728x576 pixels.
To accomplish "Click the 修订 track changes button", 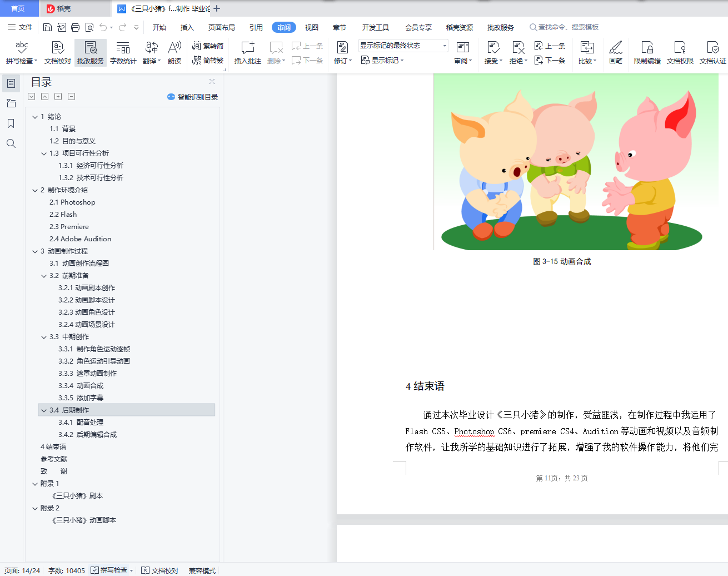I will [343, 53].
